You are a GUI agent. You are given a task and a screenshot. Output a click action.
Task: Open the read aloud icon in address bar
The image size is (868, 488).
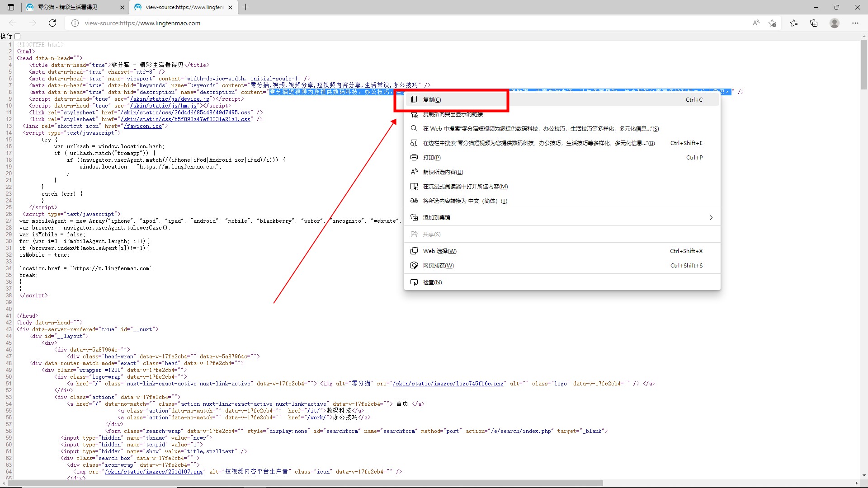pos(756,23)
